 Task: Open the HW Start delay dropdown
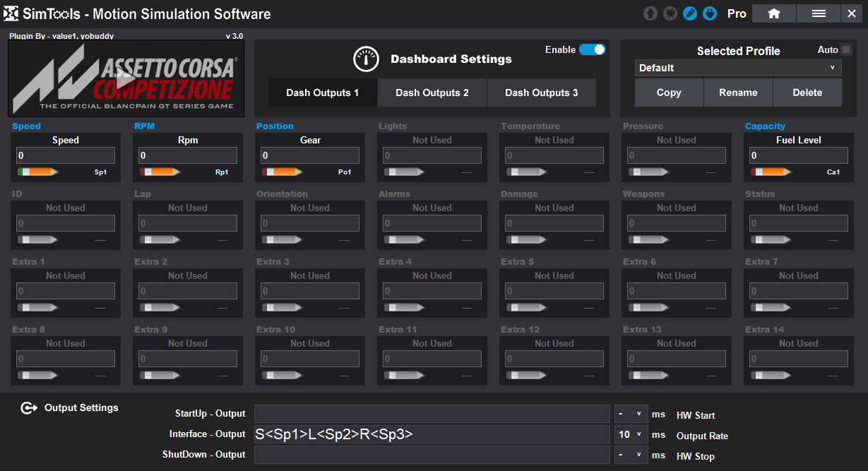631,415
